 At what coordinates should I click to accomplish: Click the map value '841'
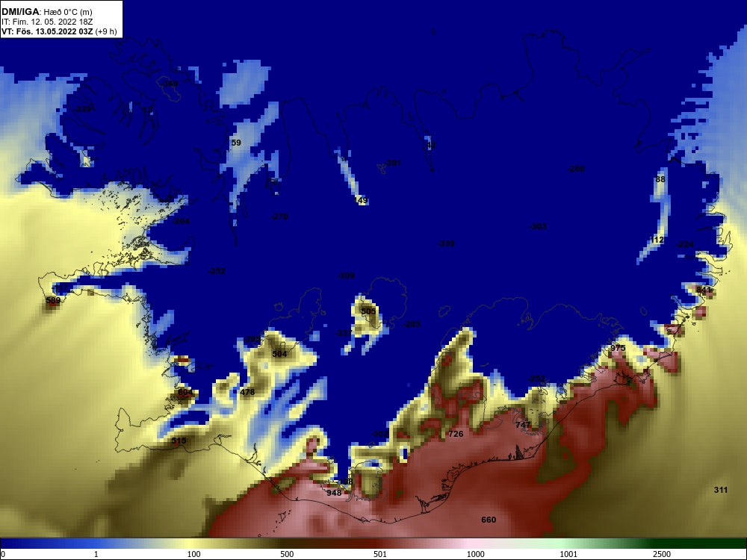pyautogui.click(x=703, y=290)
